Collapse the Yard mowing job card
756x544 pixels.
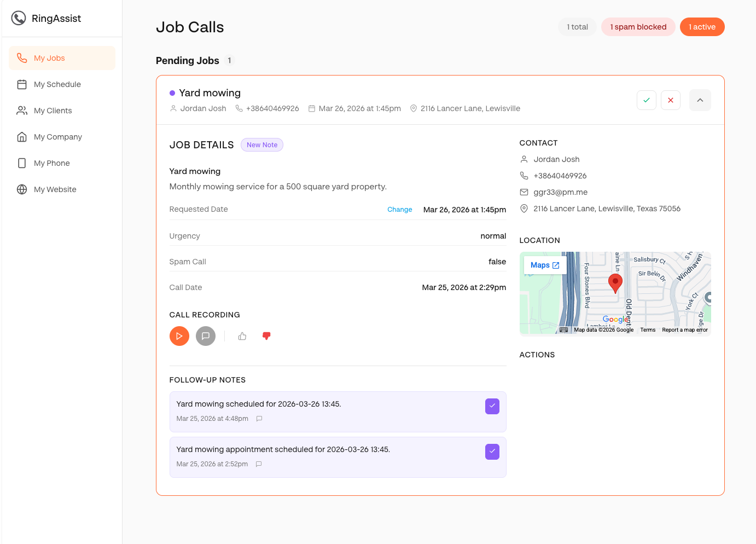700,100
